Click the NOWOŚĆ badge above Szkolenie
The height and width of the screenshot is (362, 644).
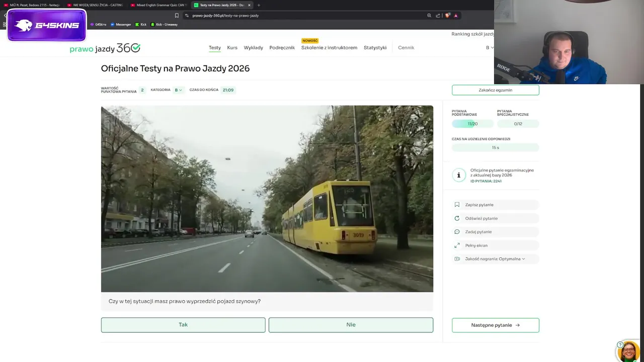point(310,41)
